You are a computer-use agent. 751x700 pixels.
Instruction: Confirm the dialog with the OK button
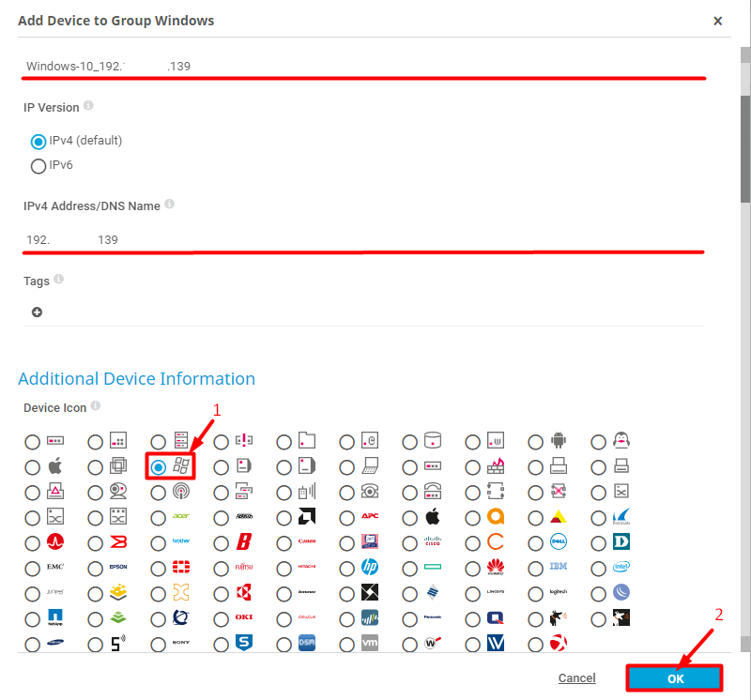click(x=674, y=678)
